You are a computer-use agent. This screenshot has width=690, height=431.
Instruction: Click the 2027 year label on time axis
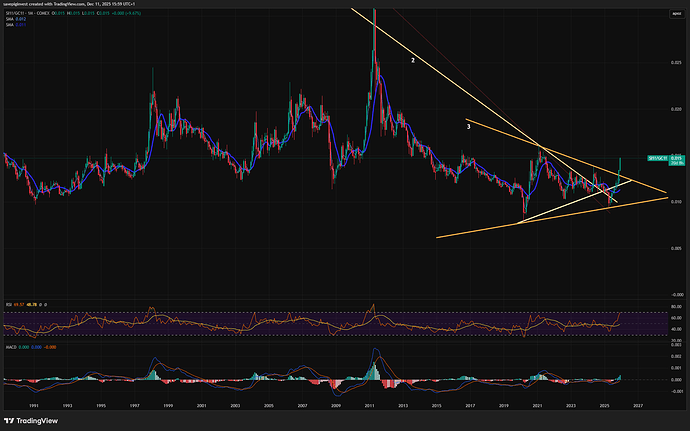click(640, 407)
